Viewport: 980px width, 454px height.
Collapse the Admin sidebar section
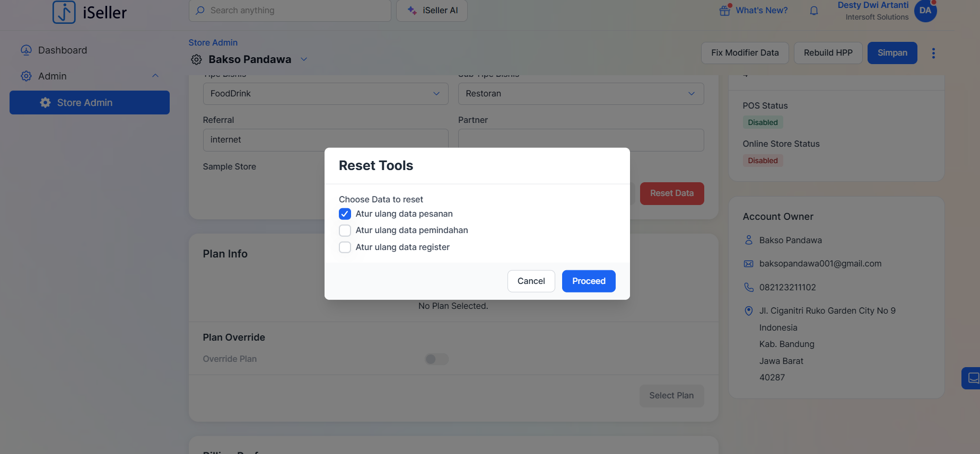155,76
